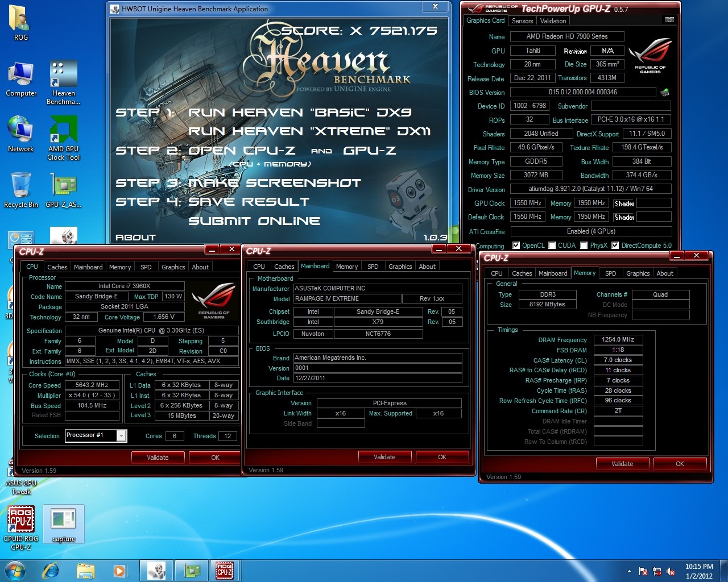Click Validate in the CPU-Z Memory window
The height and width of the screenshot is (582, 728).
(x=622, y=464)
